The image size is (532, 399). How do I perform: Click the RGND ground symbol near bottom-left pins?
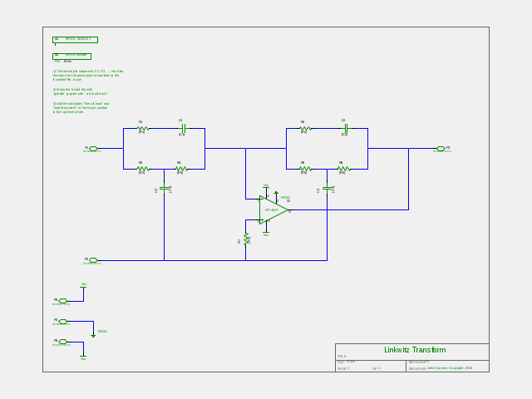pyautogui.click(x=93, y=335)
